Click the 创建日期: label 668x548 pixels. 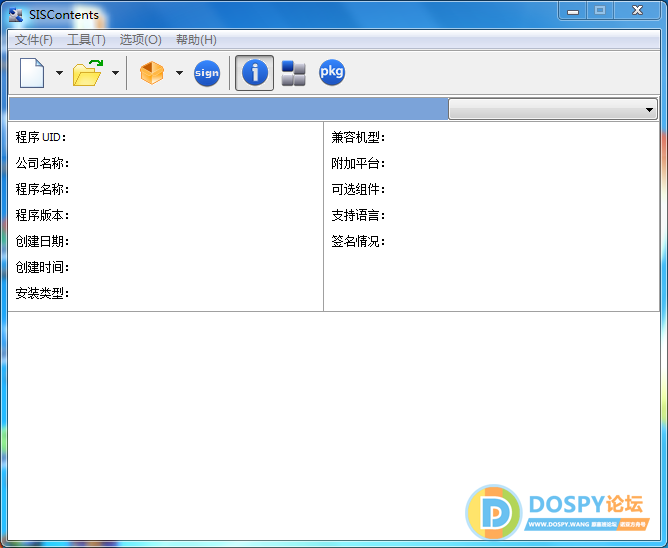click(42, 241)
